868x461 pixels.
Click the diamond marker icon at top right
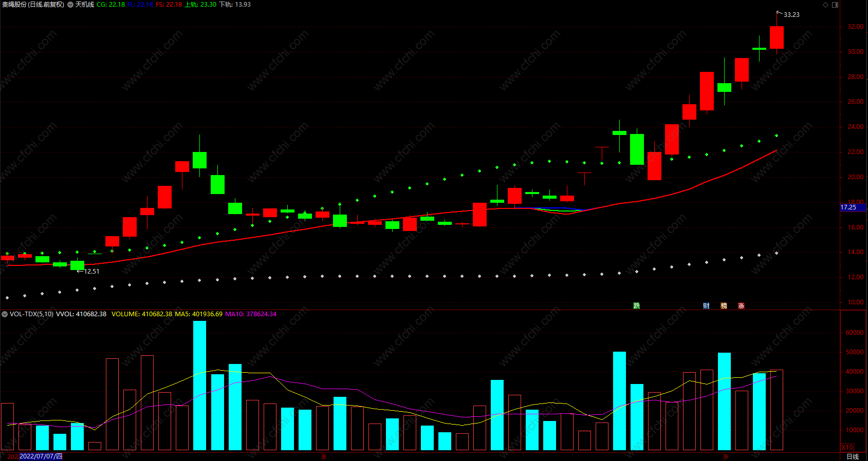coord(826,5)
